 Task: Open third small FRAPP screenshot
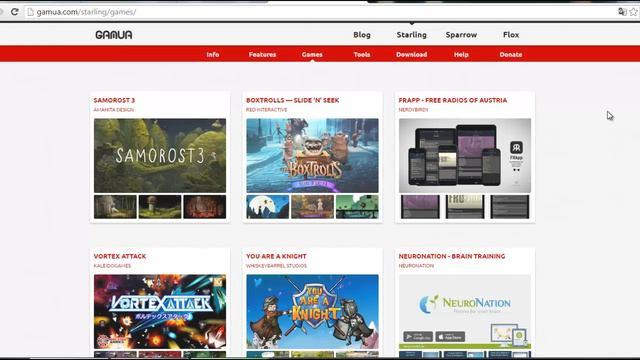(x=509, y=207)
